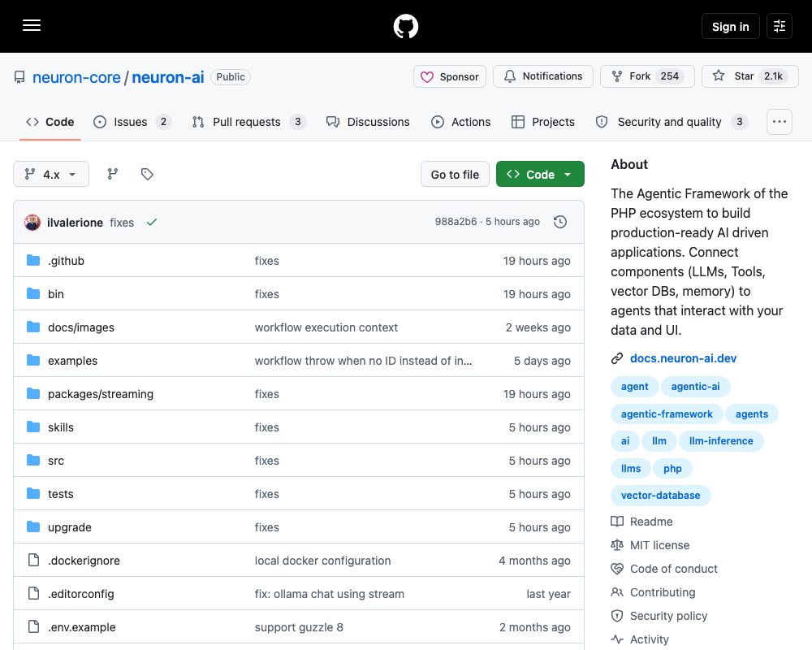Screen dimensions: 812x650
Task: View branches icon next to 4.x selector
Action: coord(112,174)
